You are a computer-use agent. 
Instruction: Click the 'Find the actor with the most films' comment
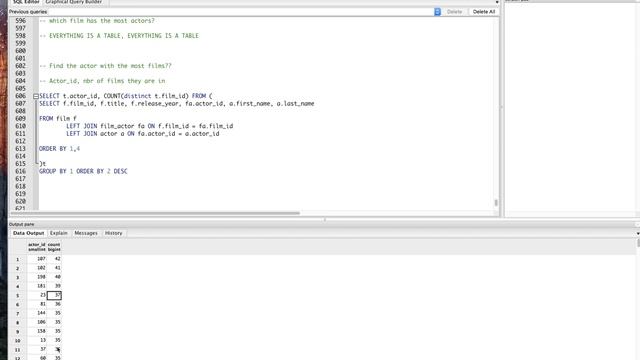tap(105, 66)
